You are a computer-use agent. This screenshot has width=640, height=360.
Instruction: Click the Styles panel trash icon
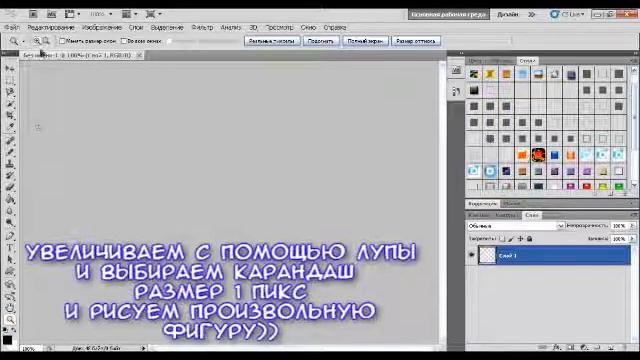(624, 194)
